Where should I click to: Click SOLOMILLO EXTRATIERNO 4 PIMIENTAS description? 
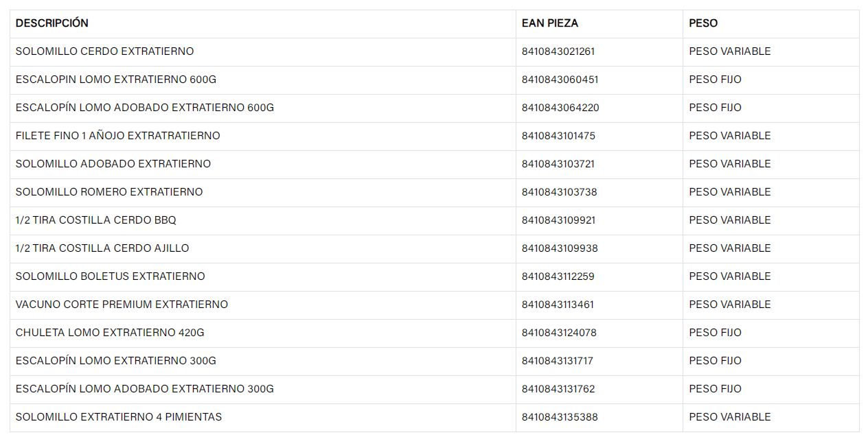(x=119, y=417)
